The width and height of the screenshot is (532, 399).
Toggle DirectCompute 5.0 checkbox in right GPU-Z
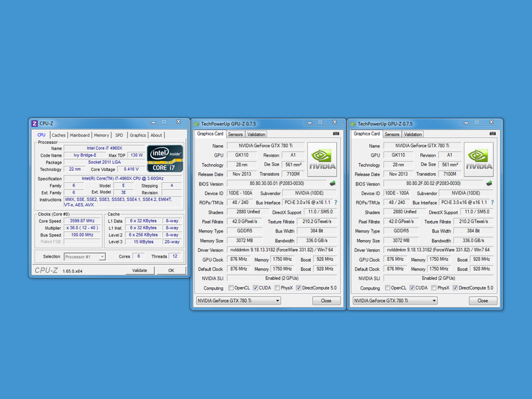click(x=455, y=288)
